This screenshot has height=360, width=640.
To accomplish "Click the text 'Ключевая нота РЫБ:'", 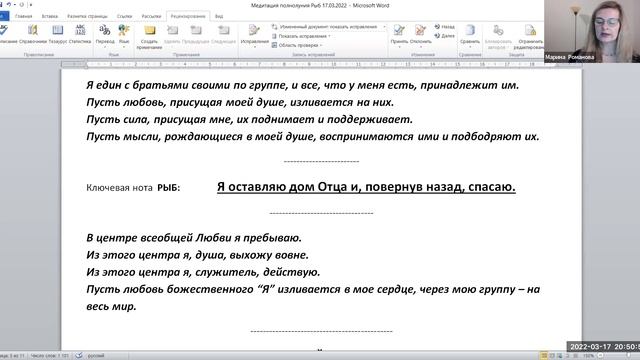I will (133, 188).
